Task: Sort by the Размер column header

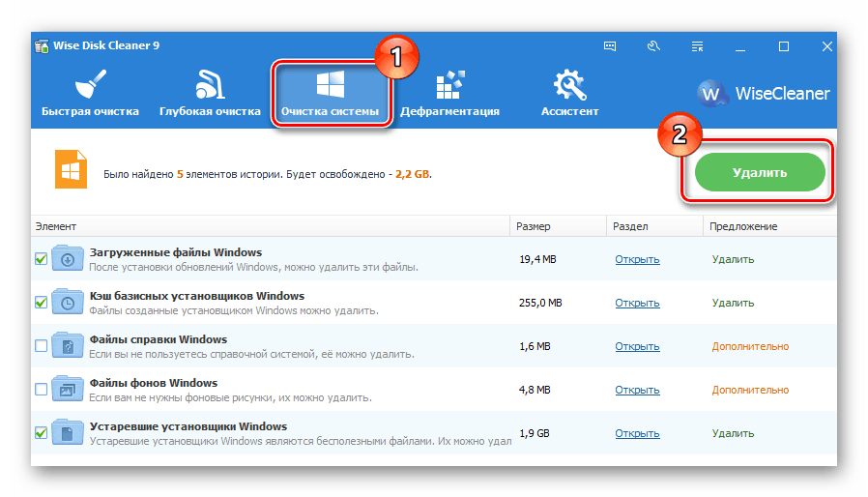Action: 557,226
